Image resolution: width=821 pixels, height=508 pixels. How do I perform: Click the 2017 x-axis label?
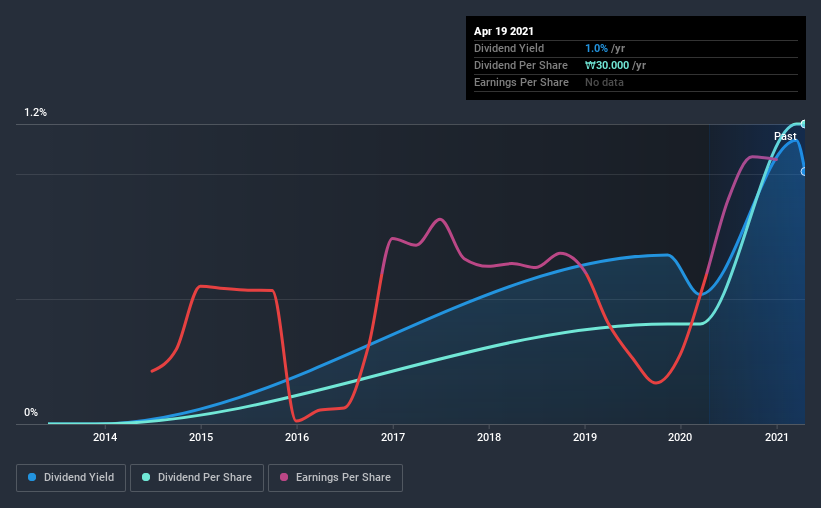tap(393, 437)
